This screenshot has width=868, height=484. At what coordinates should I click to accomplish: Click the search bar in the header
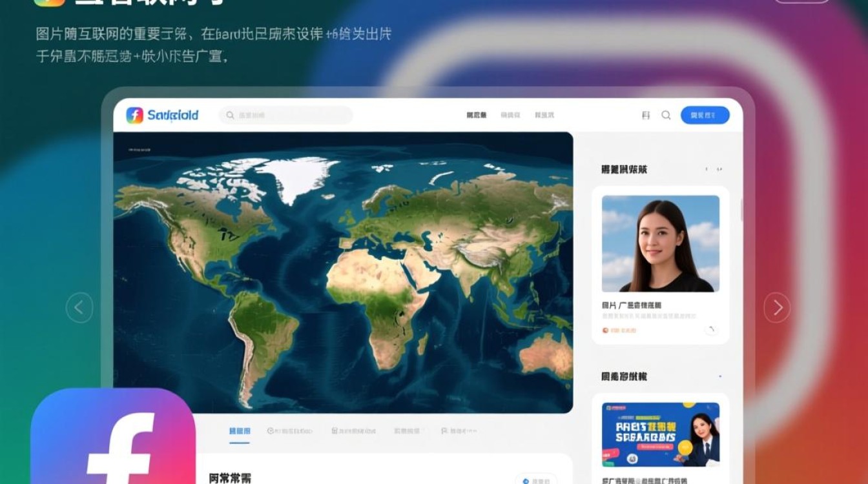tap(286, 116)
